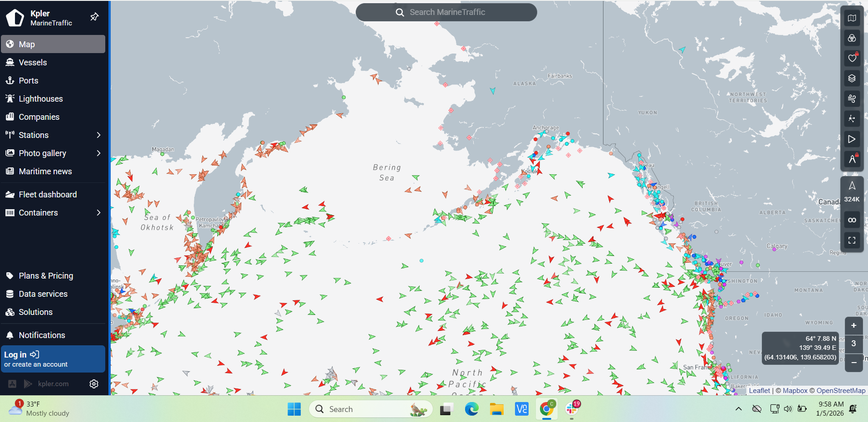Select the routes network tool icon

pyautogui.click(x=852, y=119)
